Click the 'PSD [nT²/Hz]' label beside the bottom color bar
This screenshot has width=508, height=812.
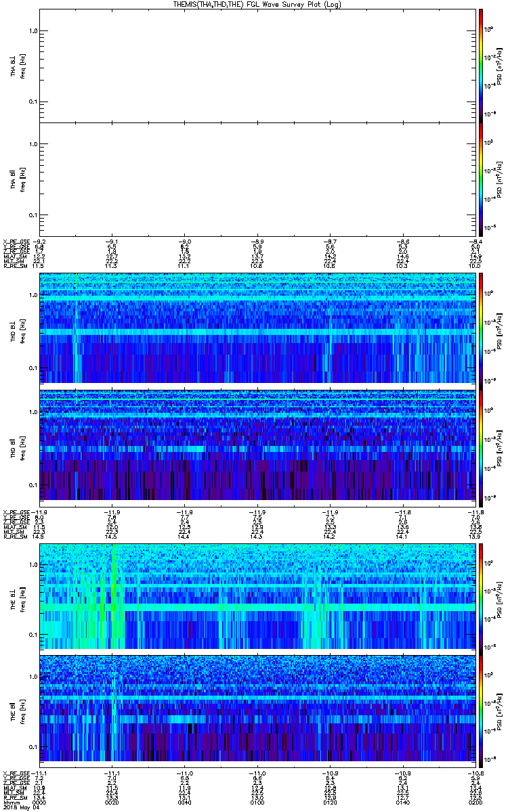(x=498, y=711)
